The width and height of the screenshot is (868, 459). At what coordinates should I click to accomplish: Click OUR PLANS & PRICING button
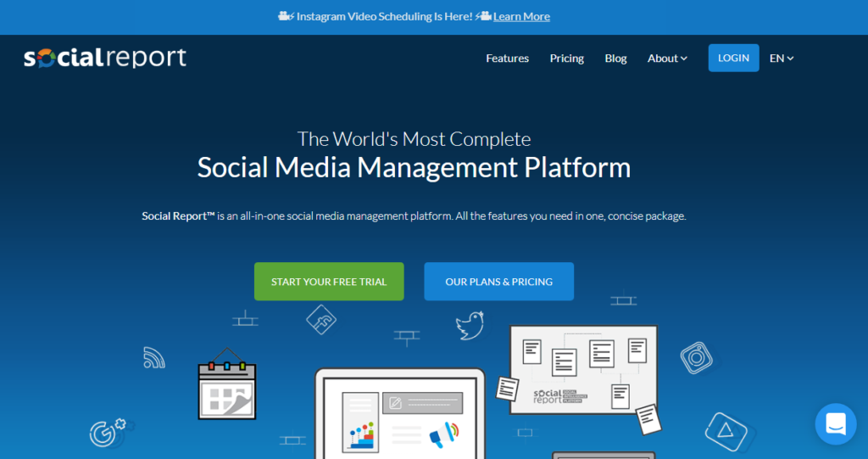(498, 282)
